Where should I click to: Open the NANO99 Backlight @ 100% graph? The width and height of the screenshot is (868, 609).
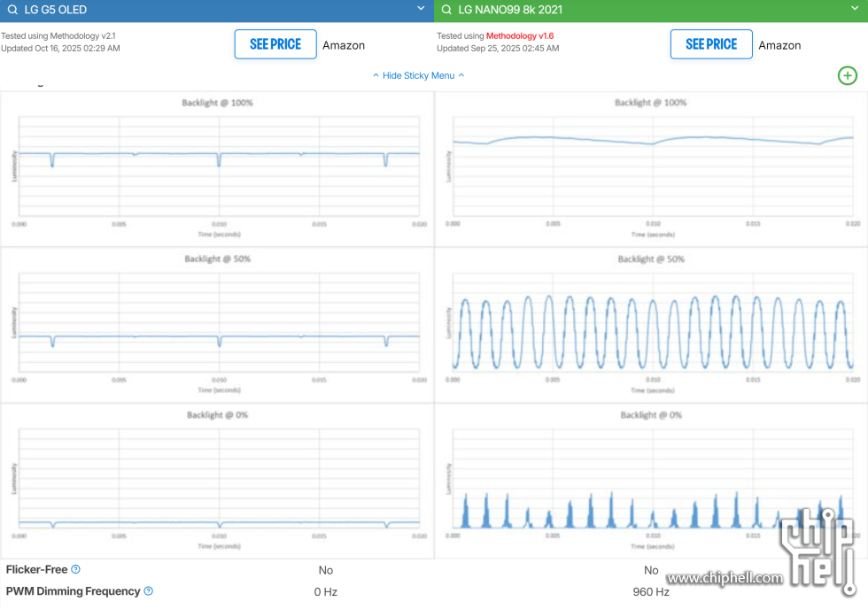pyautogui.click(x=651, y=168)
